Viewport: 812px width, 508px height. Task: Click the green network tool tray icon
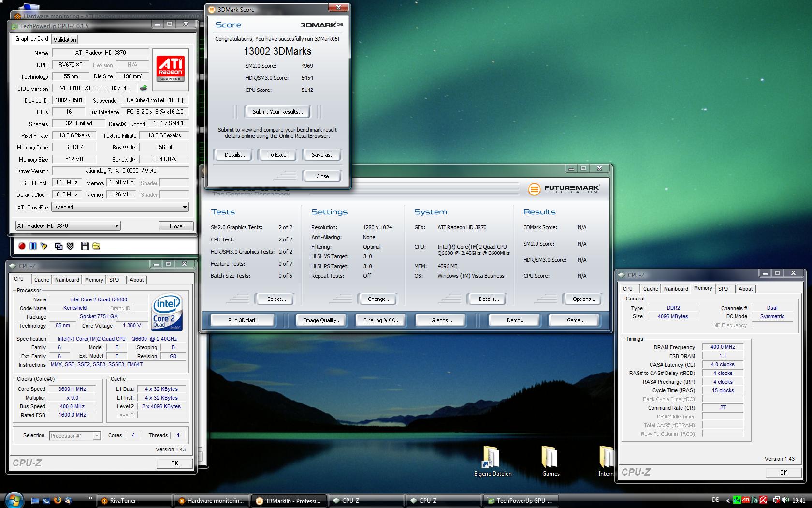click(737, 501)
